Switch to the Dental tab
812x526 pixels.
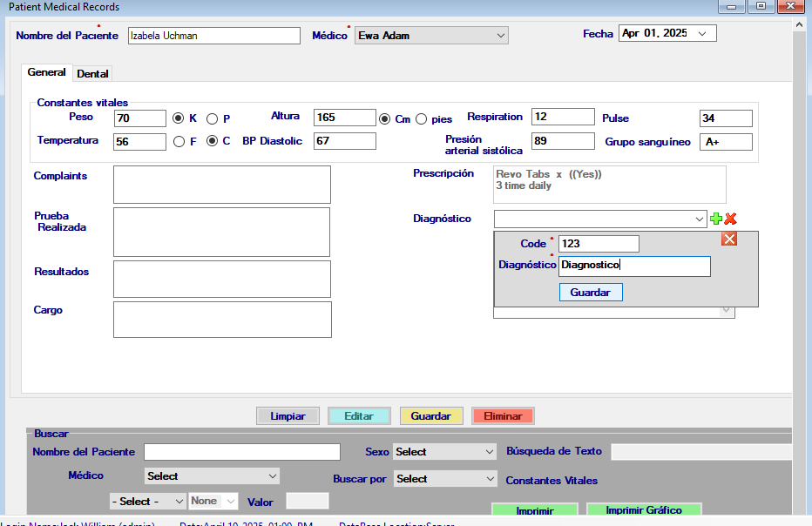coord(93,74)
